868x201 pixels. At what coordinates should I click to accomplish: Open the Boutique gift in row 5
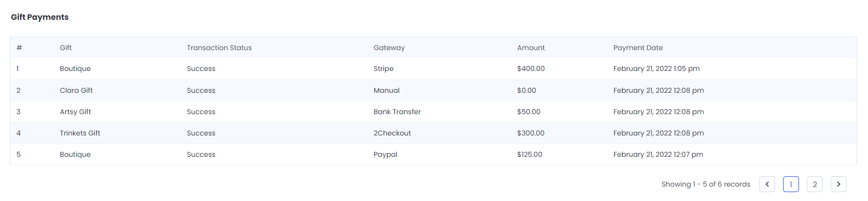pyautogui.click(x=75, y=154)
